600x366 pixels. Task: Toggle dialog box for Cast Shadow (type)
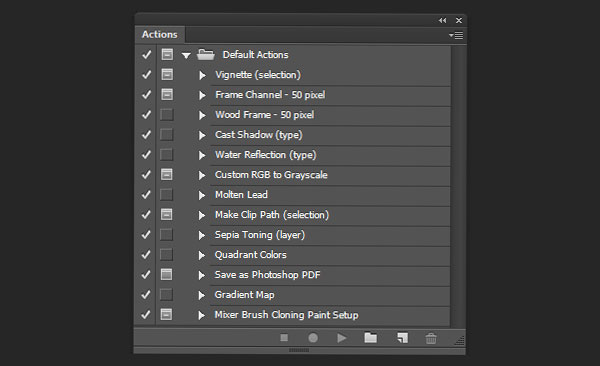166,134
